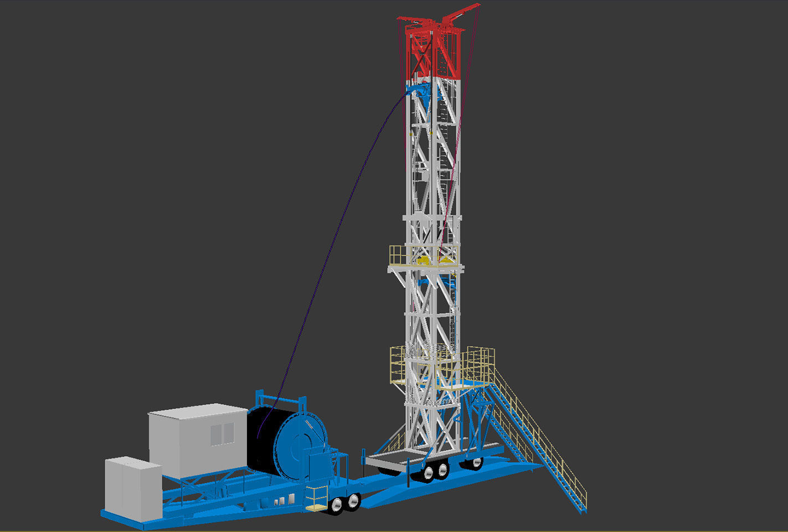788x532 pixels.
Task: Select the window on the control cabin
Action: click(222, 434)
